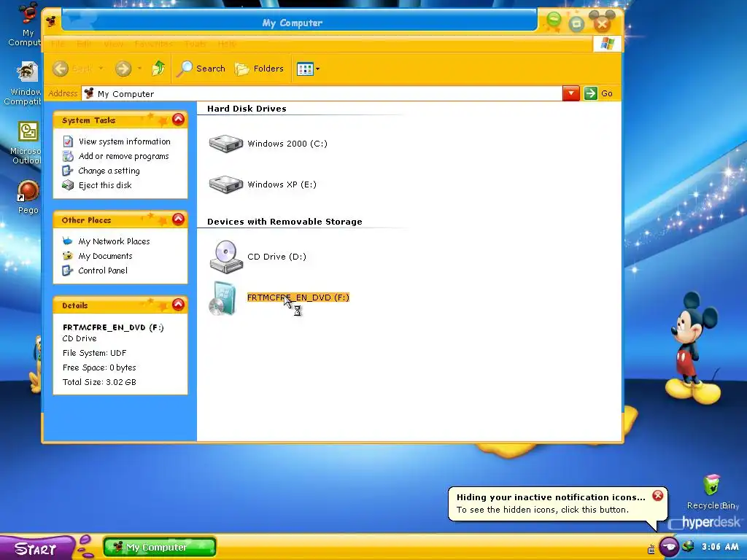Click the View system information icon
This screenshot has width=747, height=560.
[x=68, y=141]
